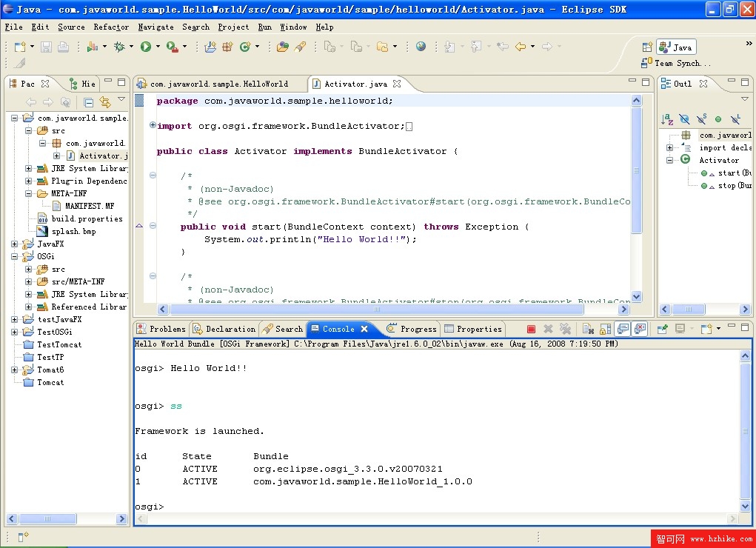Terminate console with red stop icon
The height and width of the screenshot is (548, 756).
pos(532,329)
